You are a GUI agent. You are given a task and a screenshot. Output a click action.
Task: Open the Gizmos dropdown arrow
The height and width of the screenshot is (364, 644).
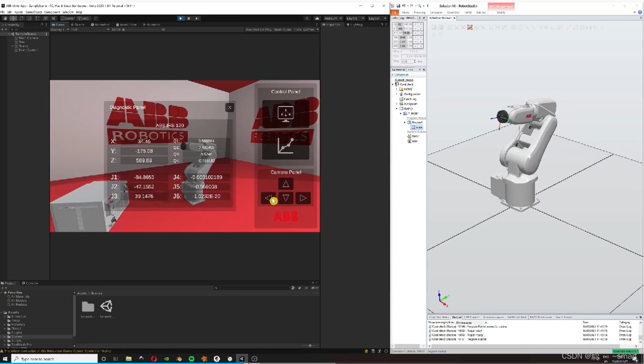[x=317, y=30]
